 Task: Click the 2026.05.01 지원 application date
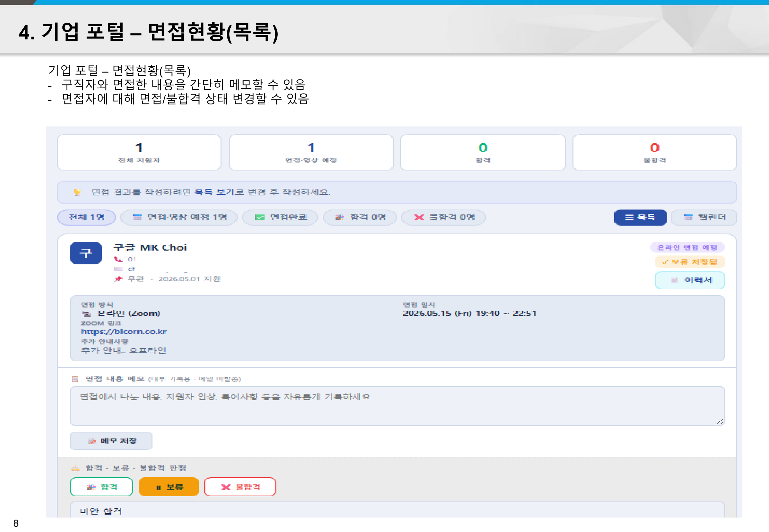pos(189,279)
